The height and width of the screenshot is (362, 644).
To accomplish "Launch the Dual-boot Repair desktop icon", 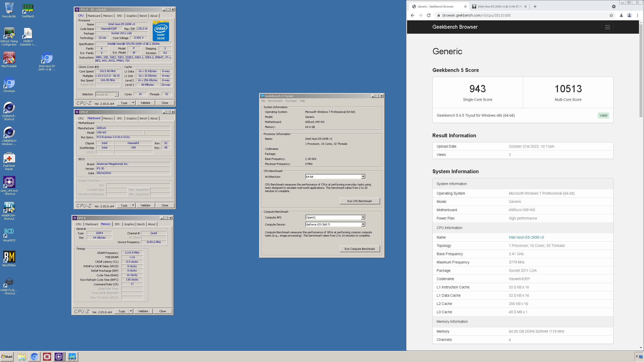I will point(9,161).
